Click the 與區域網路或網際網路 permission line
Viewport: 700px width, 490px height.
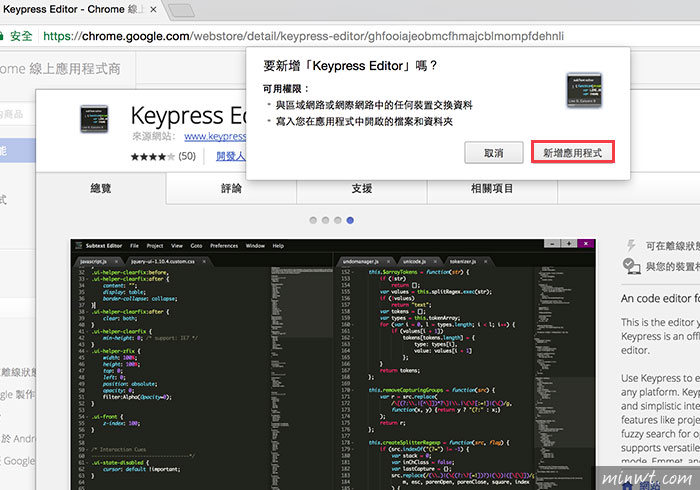tap(374, 105)
